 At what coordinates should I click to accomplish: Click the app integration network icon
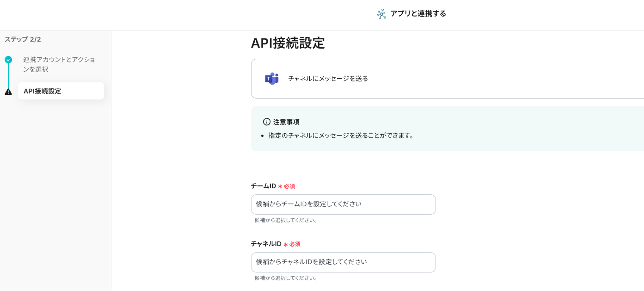(381, 14)
